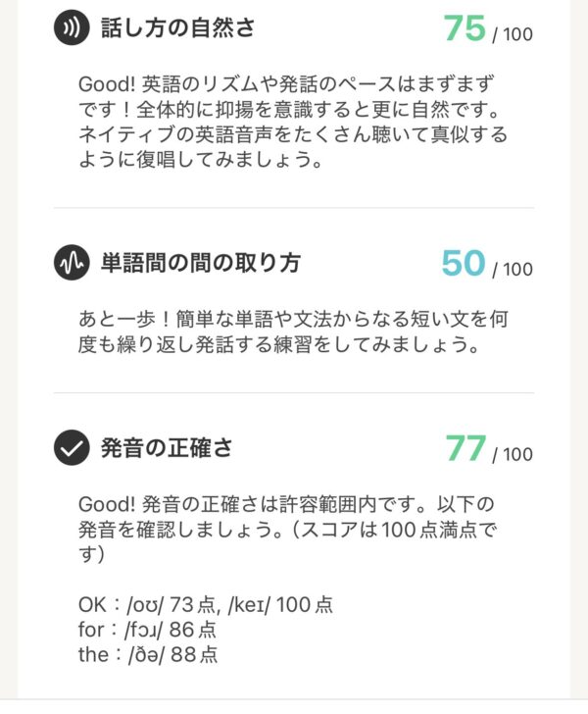
Task: Tap the '/ 100' label next to 77
Action: click(513, 455)
